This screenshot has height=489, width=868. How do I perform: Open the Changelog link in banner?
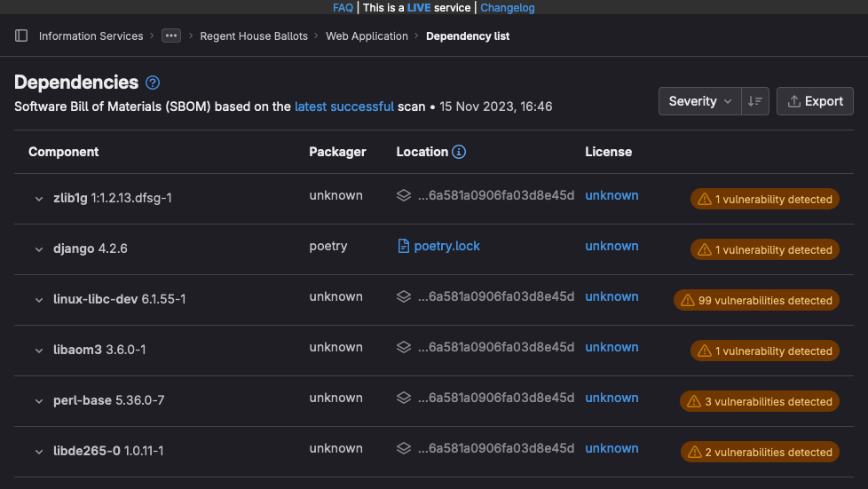508,7
